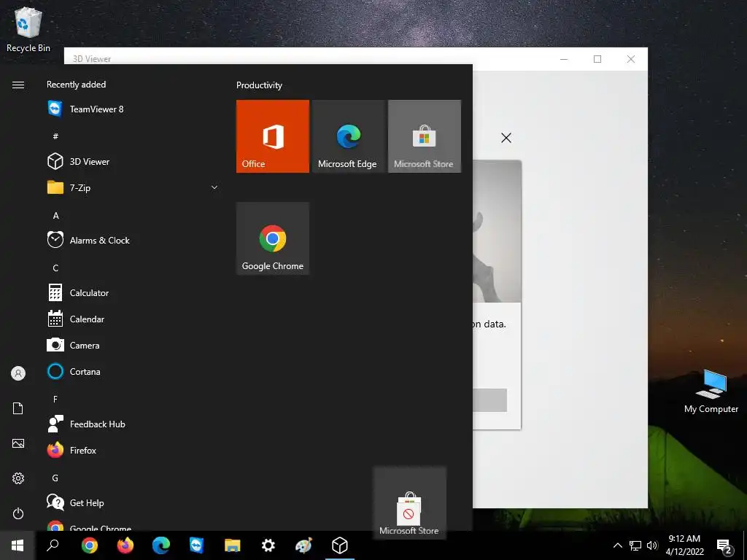Open the Paint palette app on taskbar
This screenshot has height=560, width=747.
tap(304, 545)
